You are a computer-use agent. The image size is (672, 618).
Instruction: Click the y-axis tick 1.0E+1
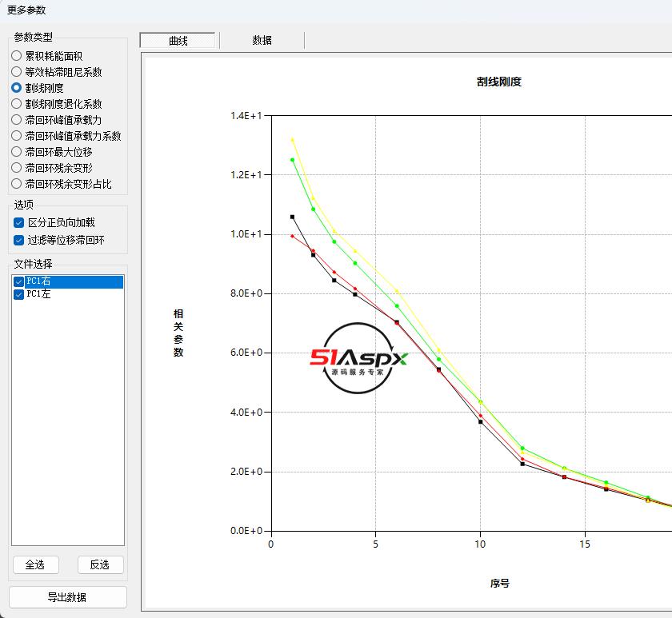tap(246, 234)
